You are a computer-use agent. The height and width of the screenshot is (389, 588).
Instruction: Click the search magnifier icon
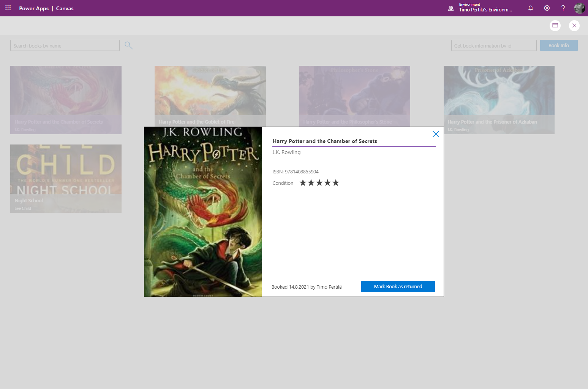129,46
